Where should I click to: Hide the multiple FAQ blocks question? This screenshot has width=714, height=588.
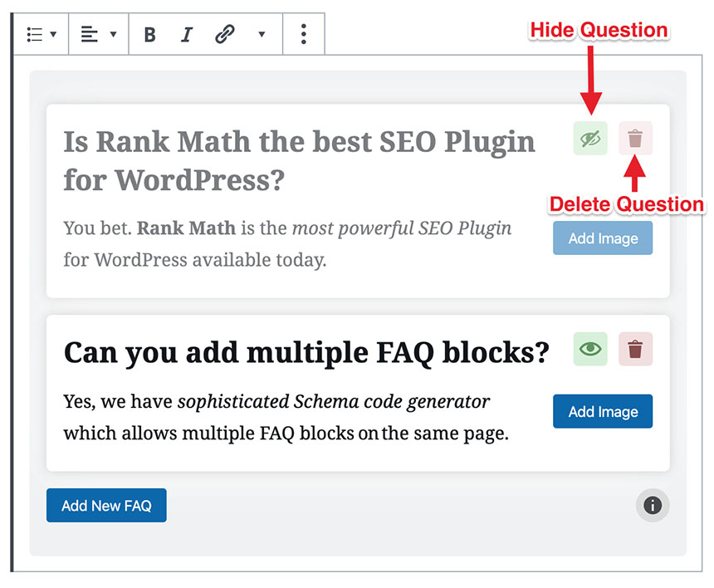pyautogui.click(x=590, y=349)
